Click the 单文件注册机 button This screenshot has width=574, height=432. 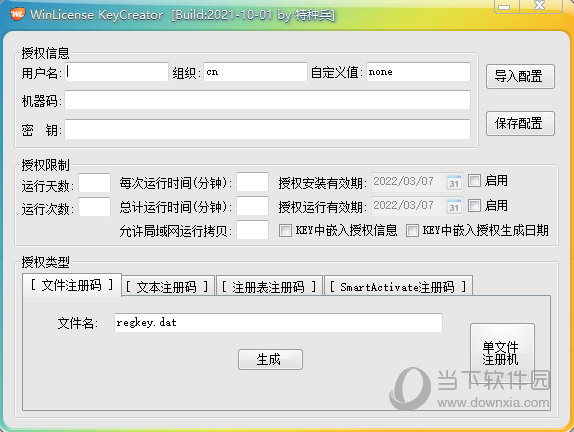click(x=502, y=353)
